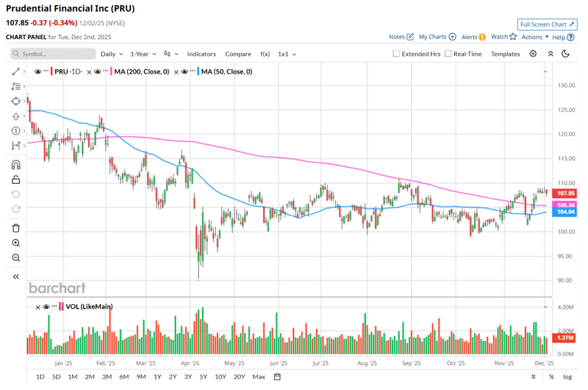The image size is (588, 390).
Task: Zoom out with the magnifier minus icon
Action: tap(15, 258)
